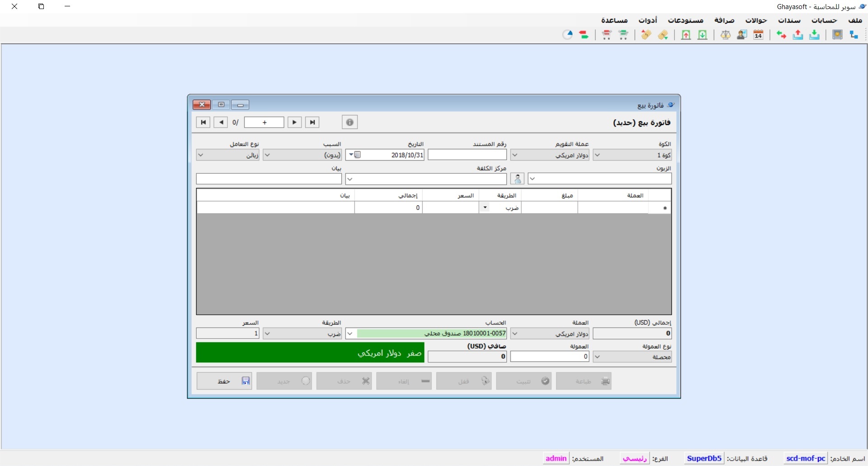The image size is (868, 466).
Task: Expand the bottom العملة currency dropdown
Action: point(515,334)
